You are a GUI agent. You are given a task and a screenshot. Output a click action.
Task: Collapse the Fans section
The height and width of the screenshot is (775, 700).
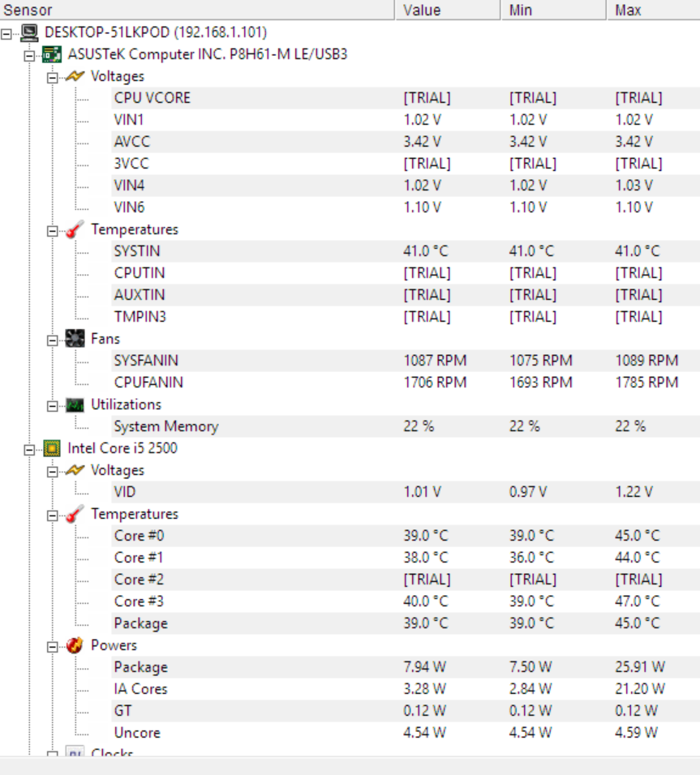53,340
